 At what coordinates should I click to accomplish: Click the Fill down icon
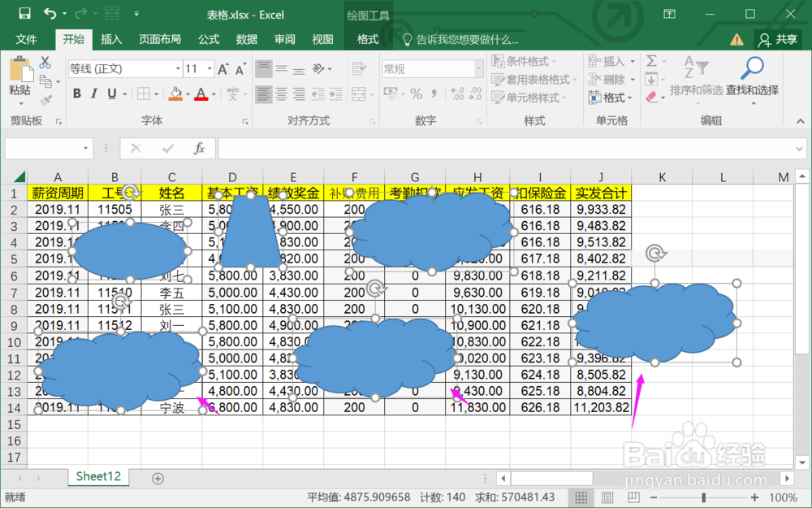coord(651,80)
